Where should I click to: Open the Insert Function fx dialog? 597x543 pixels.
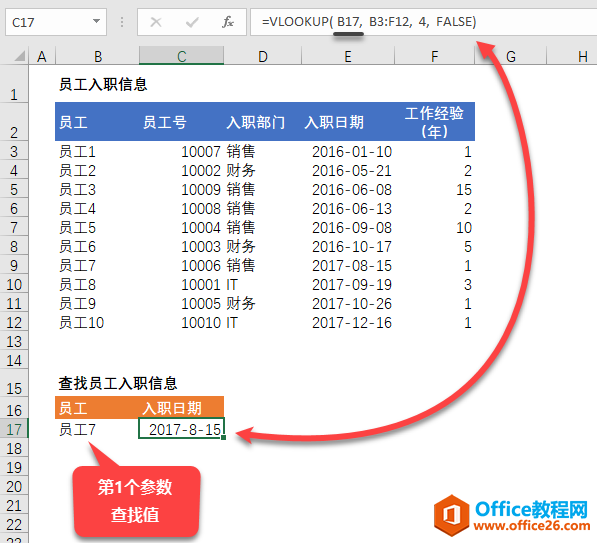coord(227,22)
